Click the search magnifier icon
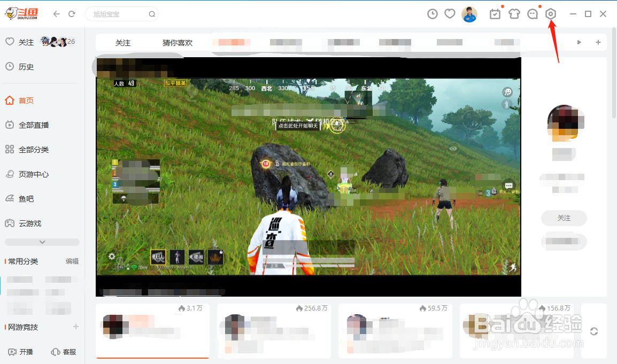 (x=152, y=14)
